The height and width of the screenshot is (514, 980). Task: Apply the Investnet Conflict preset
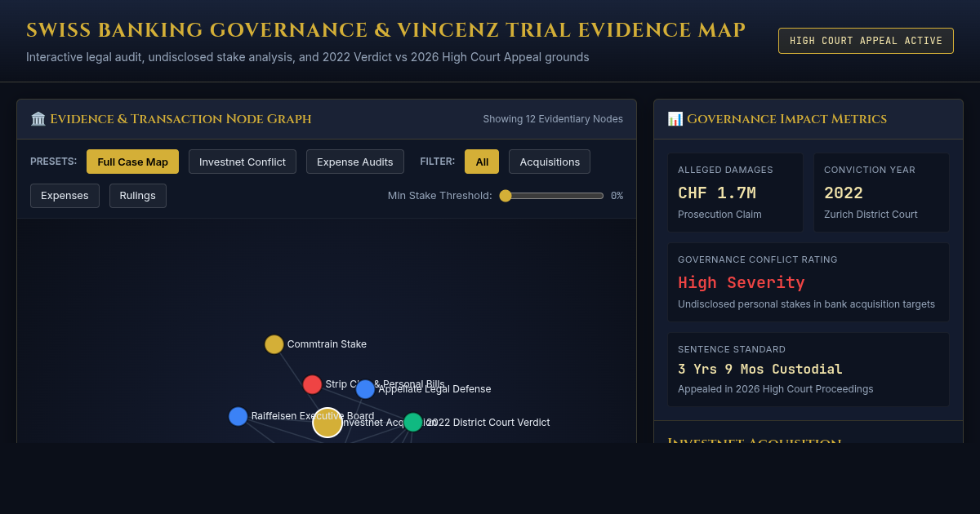point(243,162)
